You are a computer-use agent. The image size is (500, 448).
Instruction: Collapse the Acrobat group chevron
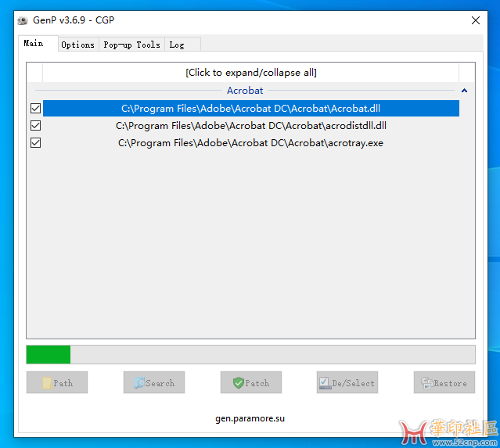pyautogui.click(x=464, y=91)
